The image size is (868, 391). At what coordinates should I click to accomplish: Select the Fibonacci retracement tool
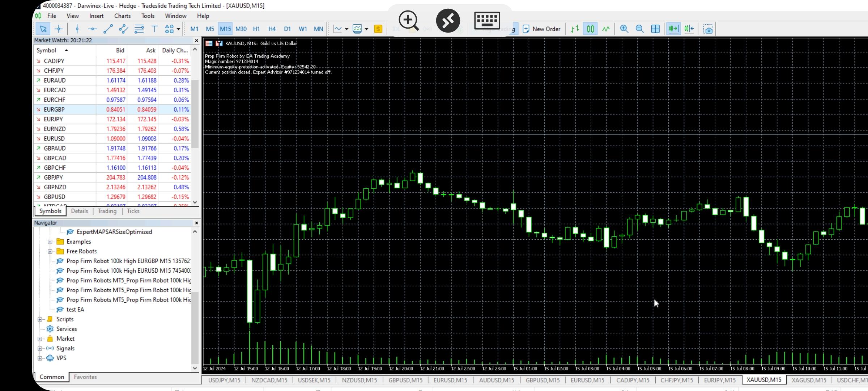(139, 29)
